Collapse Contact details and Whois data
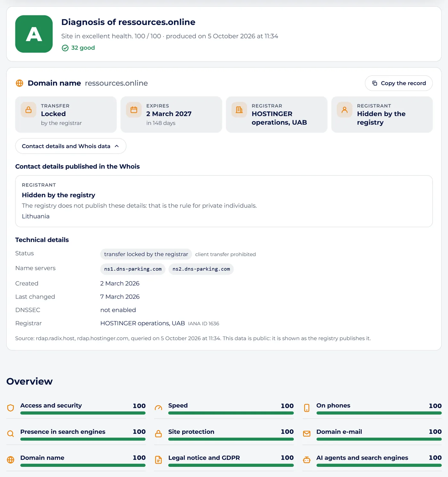 [71, 146]
